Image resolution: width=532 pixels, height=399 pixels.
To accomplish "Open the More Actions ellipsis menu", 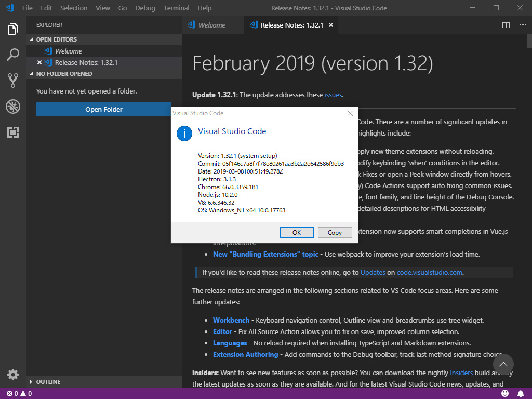I will point(522,24).
